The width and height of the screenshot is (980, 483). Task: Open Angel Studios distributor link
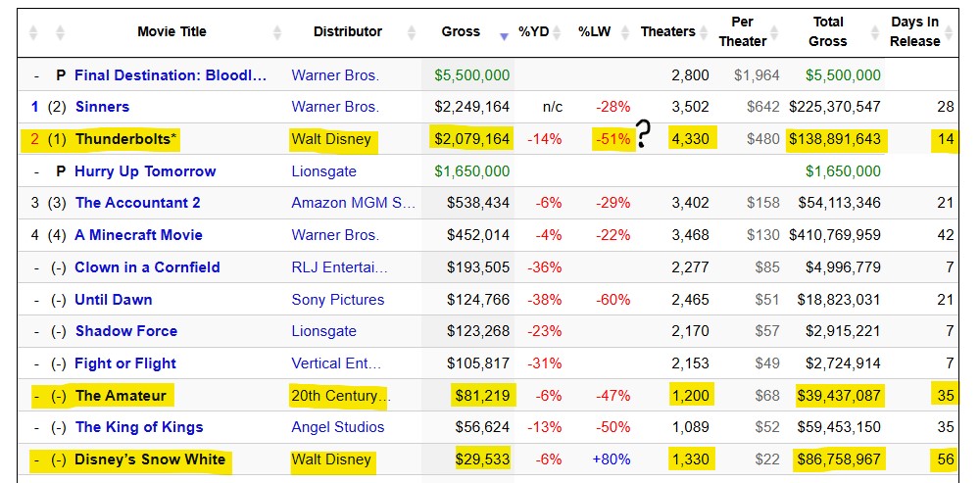pyautogui.click(x=337, y=427)
